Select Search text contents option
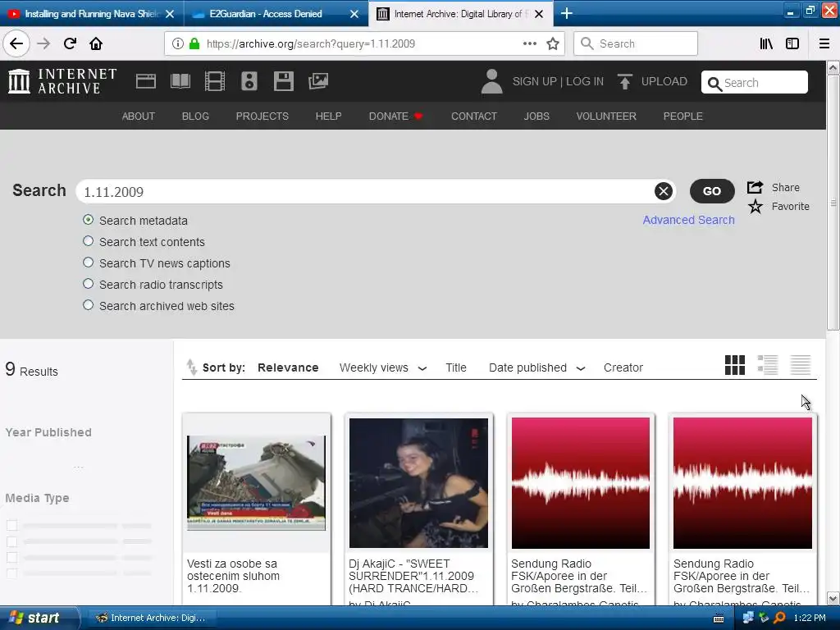Viewport: 840px width, 630px height. (89, 241)
